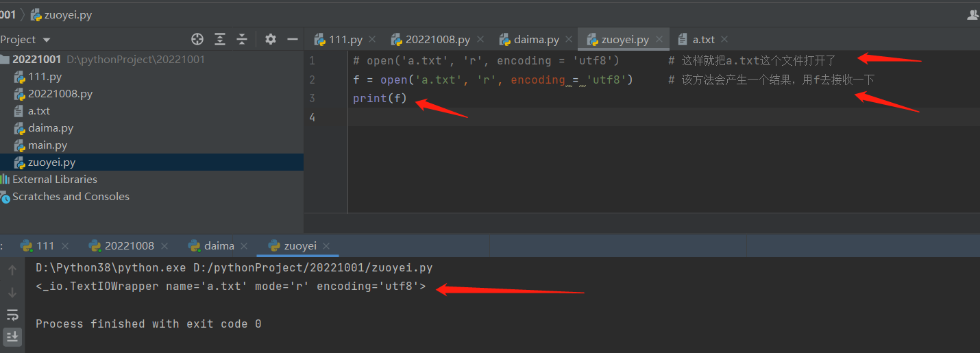Click the user account icon top right
The width and height of the screenshot is (980, 353).
973,14
